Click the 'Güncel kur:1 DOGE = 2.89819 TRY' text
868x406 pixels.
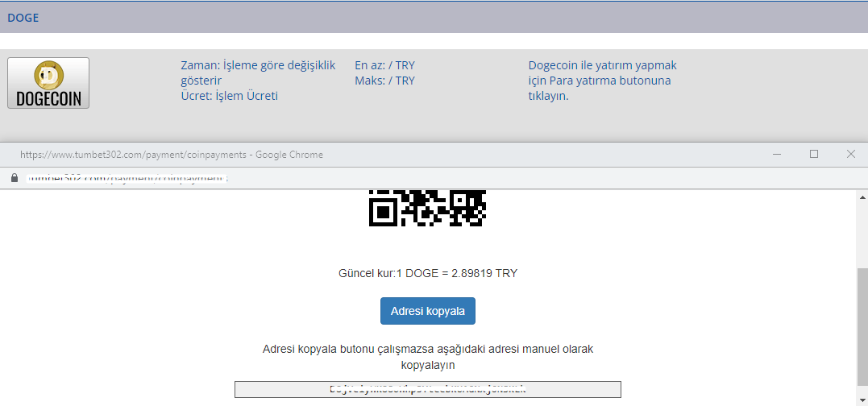pyautogui.click(x=427, y=273)
